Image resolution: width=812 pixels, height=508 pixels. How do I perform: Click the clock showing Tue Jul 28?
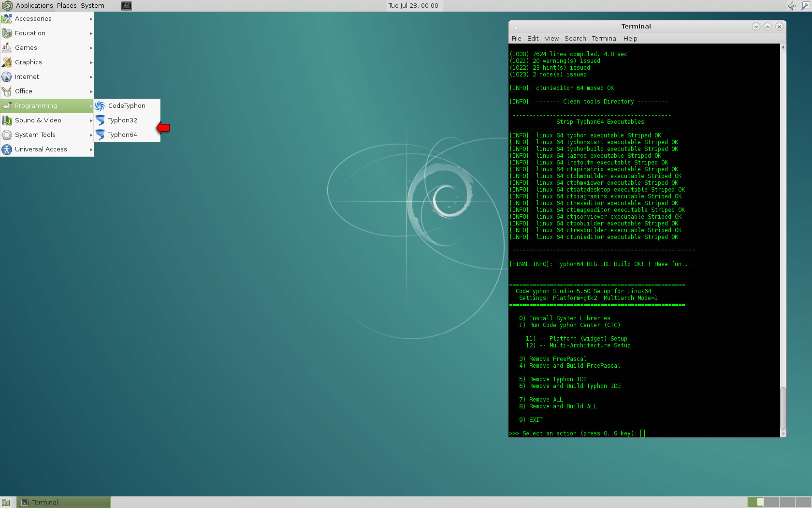(413, 6)
